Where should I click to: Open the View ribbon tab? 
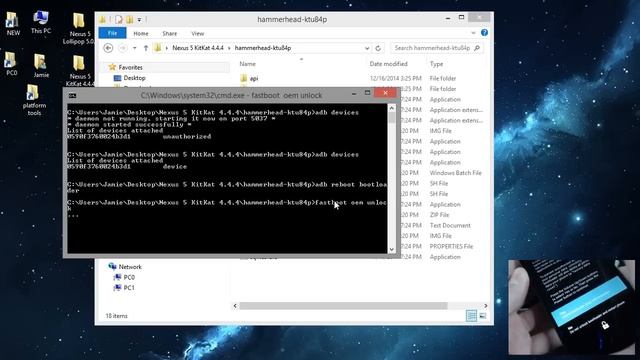click(198, 33)
